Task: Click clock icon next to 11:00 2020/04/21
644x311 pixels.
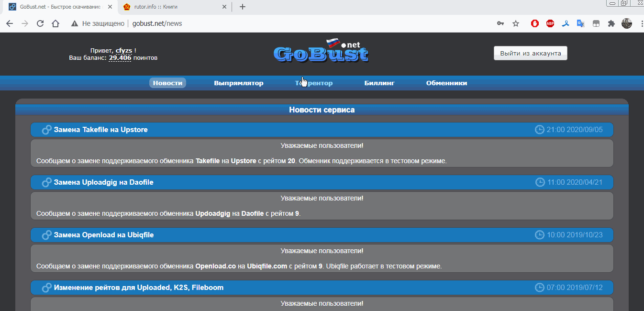Action: [539, 182]
